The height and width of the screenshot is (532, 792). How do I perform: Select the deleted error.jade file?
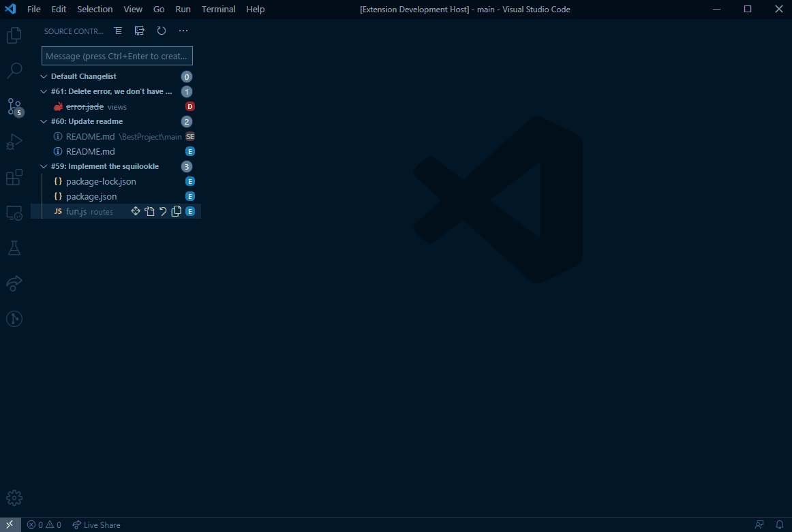116,106
